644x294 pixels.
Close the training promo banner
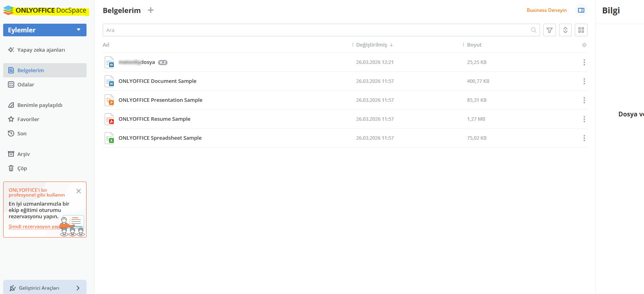pyautogui.click(x=79, y=191)
